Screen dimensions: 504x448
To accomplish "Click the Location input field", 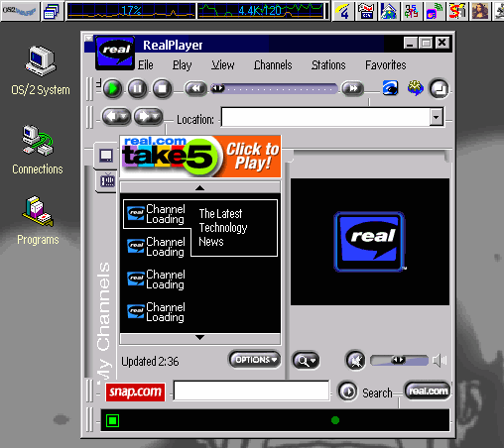I will 325,117.
